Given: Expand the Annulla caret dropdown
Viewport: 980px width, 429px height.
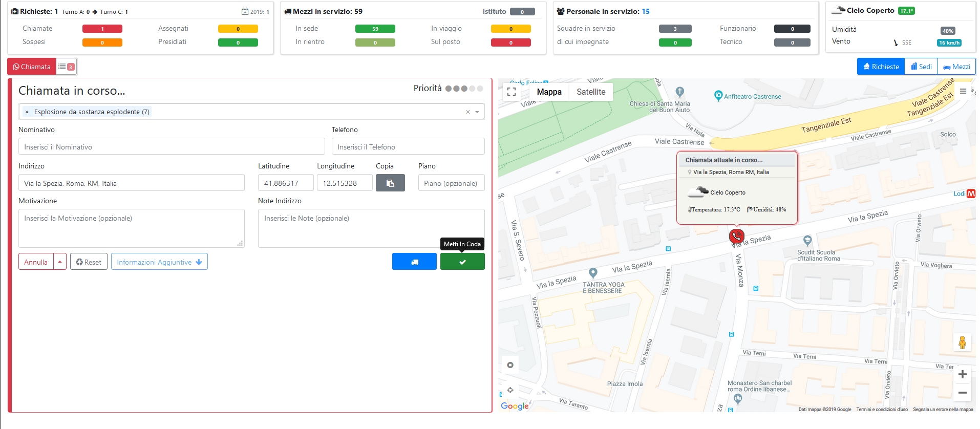Looking at the screenshot, I should coord(60,262).
